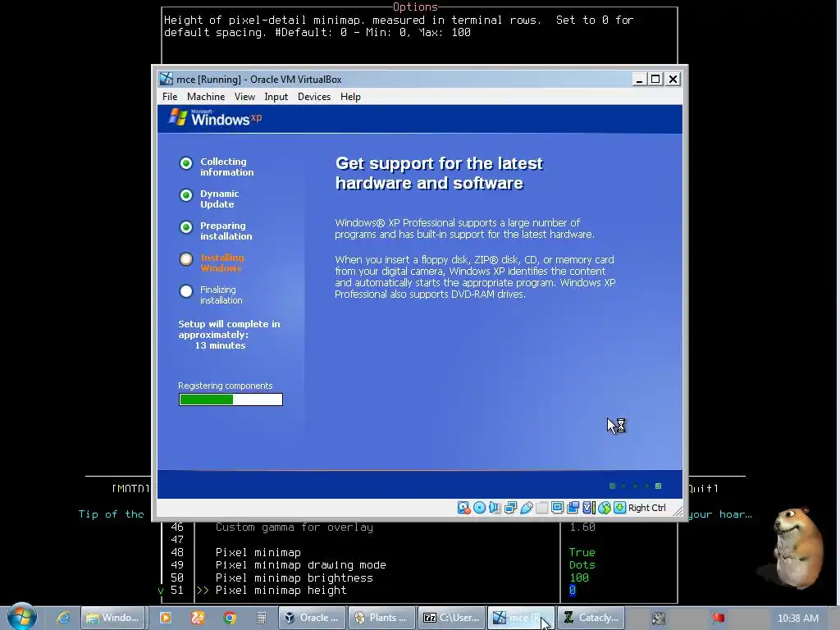840x630 pixels.
Task: Open the display settings status icon
Action: [x=557, y=508]
